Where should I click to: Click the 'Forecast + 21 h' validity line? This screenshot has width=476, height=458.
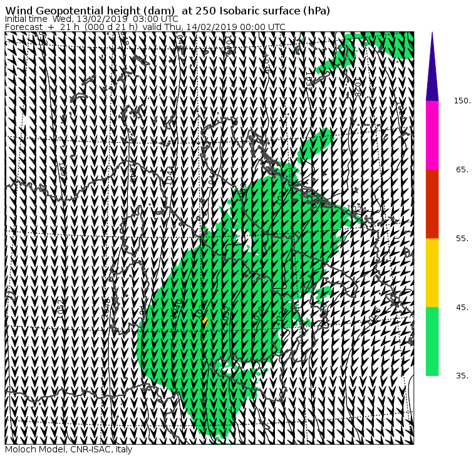coord(145,27)
